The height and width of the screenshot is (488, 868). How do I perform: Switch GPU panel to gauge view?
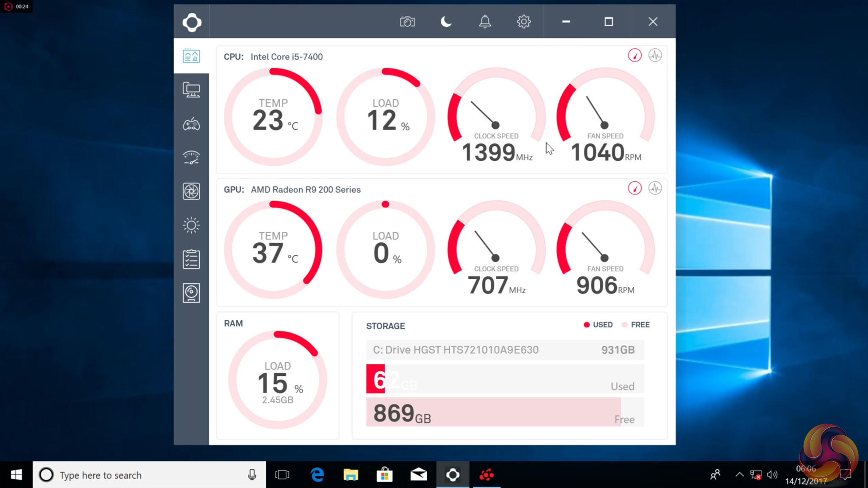(x=634, y=188)
